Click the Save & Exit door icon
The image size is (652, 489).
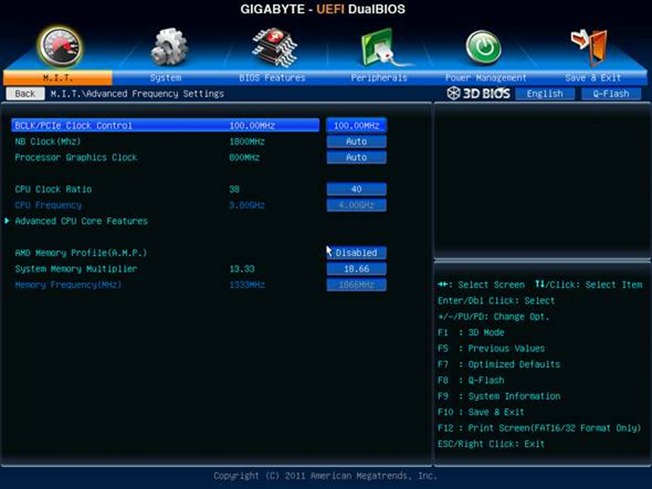point(590,47)
